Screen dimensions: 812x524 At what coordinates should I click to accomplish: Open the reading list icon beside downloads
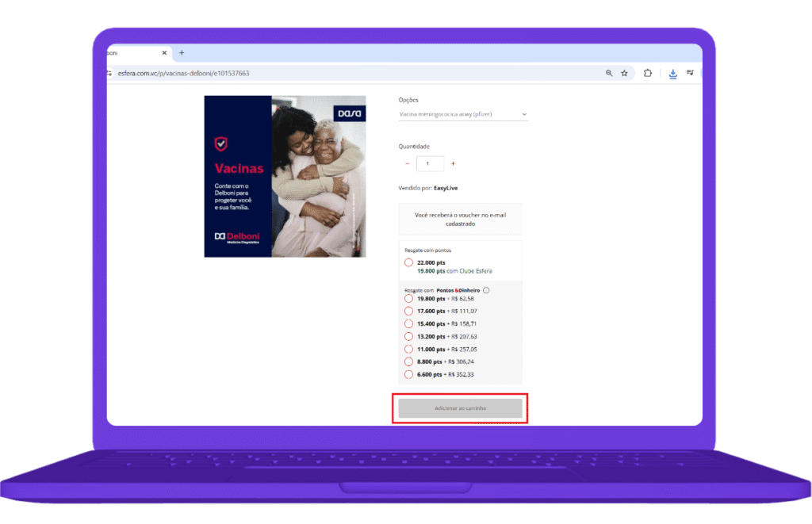691,73
